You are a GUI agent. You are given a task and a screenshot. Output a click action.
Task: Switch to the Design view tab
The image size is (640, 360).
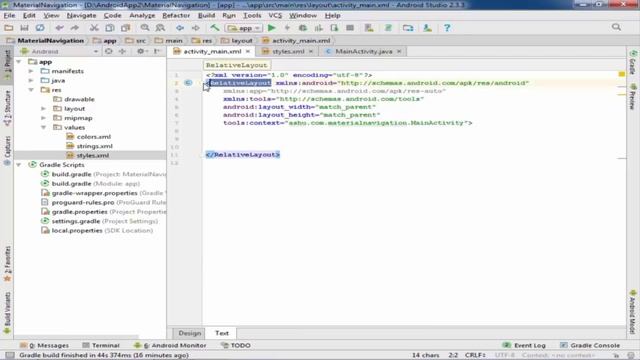tap(190, 333)
